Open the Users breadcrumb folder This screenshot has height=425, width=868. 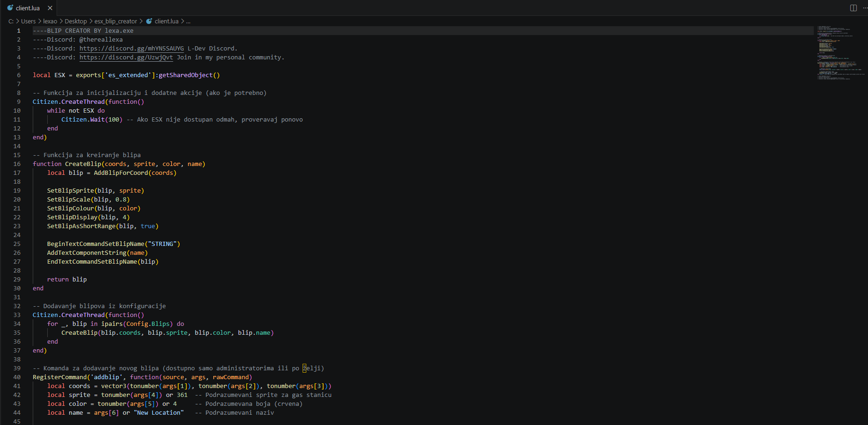coord(28,21)
